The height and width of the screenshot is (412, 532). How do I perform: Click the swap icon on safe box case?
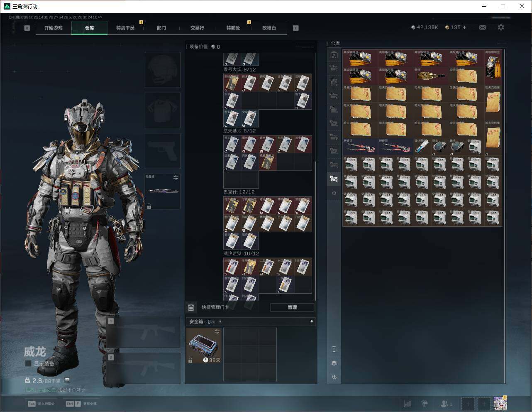[x=217, y=331]
